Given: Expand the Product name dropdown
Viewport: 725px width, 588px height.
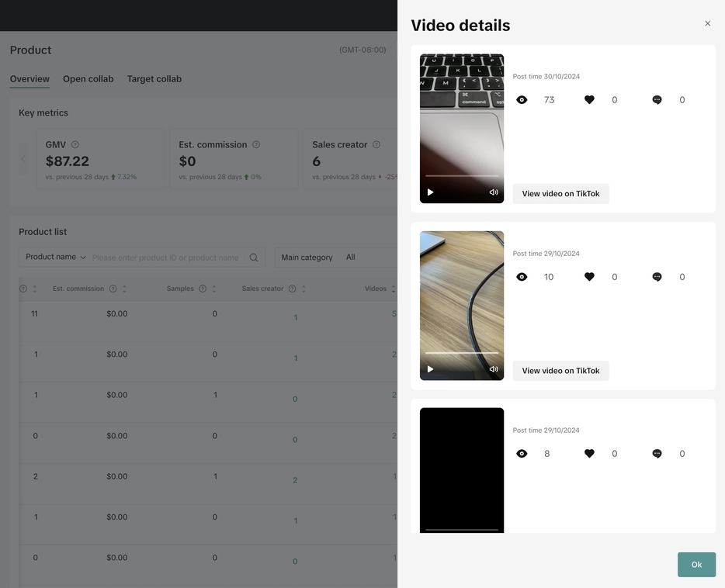Looking at the screenshot, I should (x=56, y=258).
